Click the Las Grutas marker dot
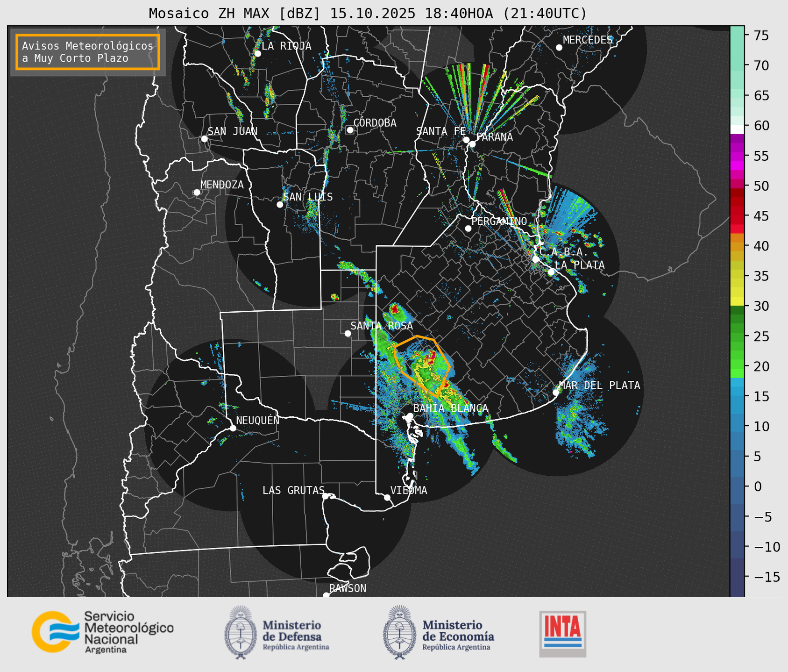The image size is (788, 672). (326, 496)
